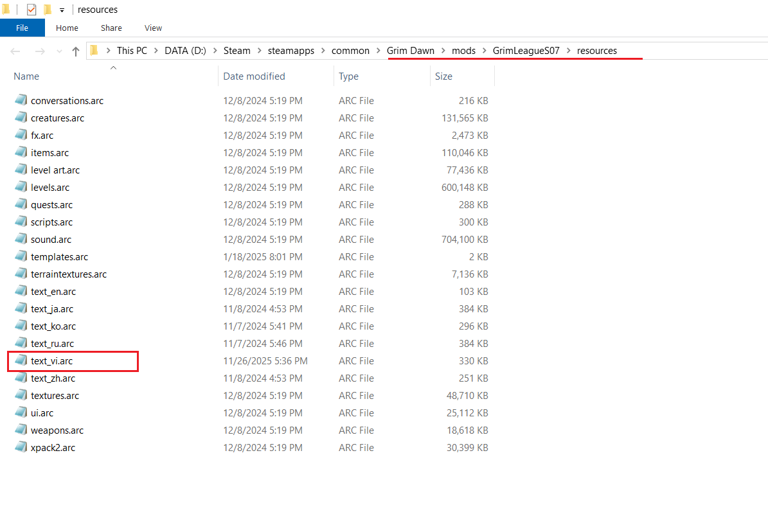Switch to the View ribbon tab
This screenshot has height=532, width=768.
153,28
